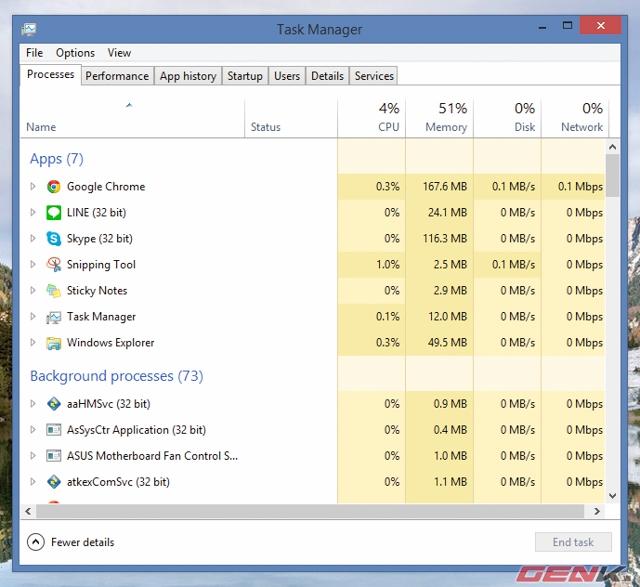Expand the Windows Explorer process entry
Screen dimensions: 640x587
[x=33, y=343]
